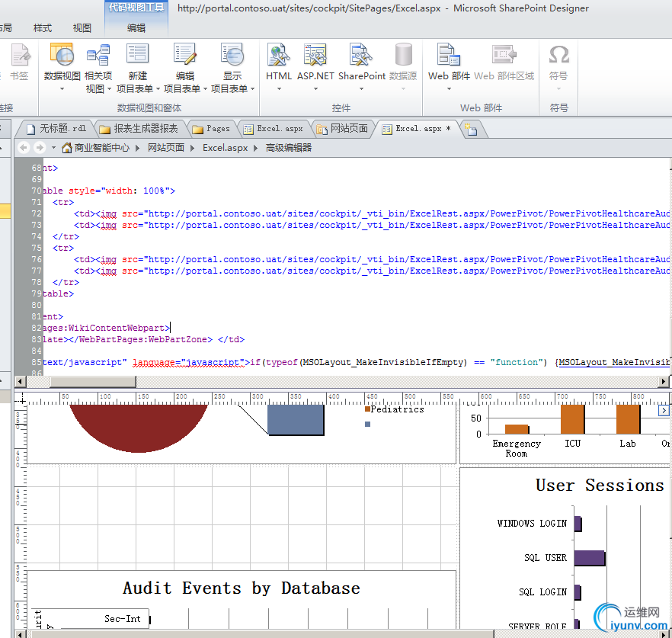Click the 新建项目表单 new item form icon

[138, 55]
